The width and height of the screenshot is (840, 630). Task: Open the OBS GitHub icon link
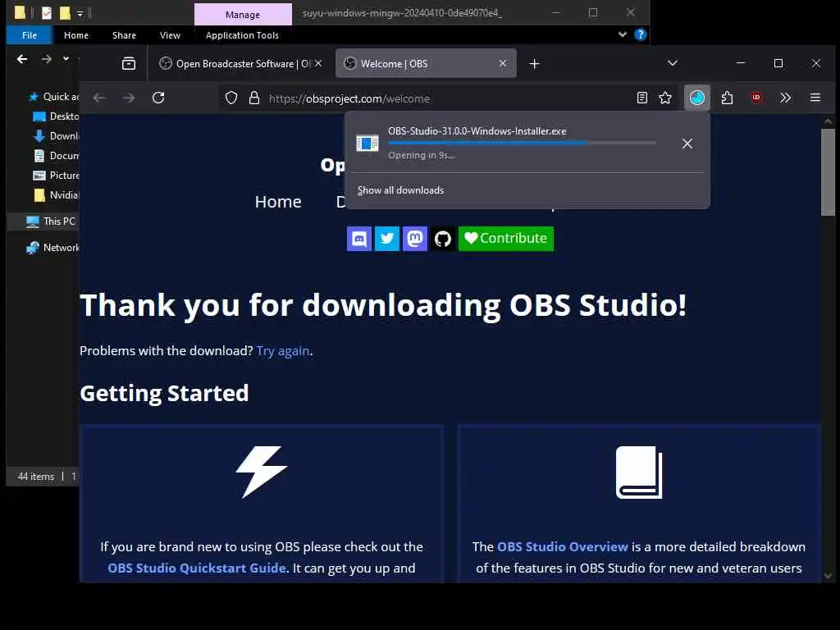[442, 239]
